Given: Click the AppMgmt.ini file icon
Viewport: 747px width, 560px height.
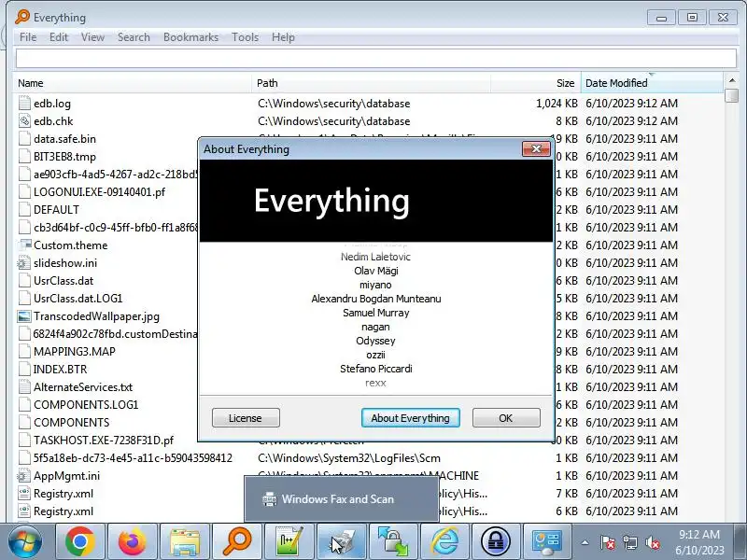Looking at the screenshot, I should point(24,476).
